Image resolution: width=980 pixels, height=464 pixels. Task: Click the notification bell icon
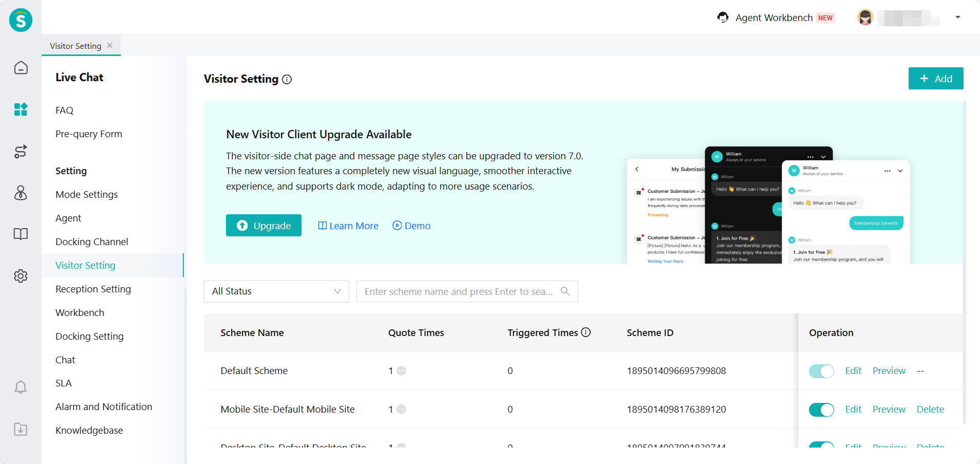pos(21,387)
